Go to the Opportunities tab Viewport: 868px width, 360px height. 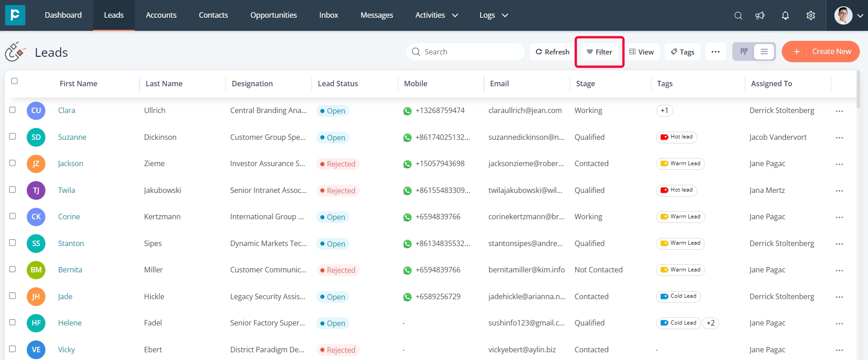click(274, 15)
